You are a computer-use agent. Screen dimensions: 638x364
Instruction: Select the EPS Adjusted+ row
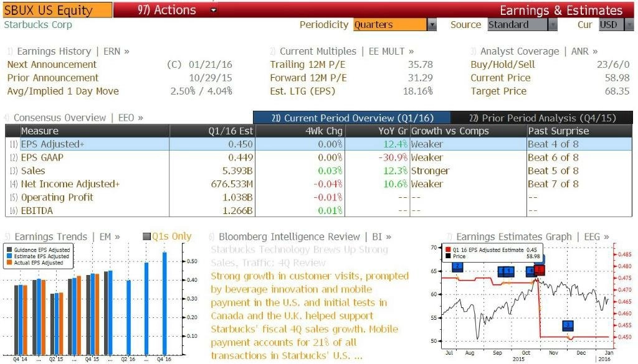tap(318, 144)
